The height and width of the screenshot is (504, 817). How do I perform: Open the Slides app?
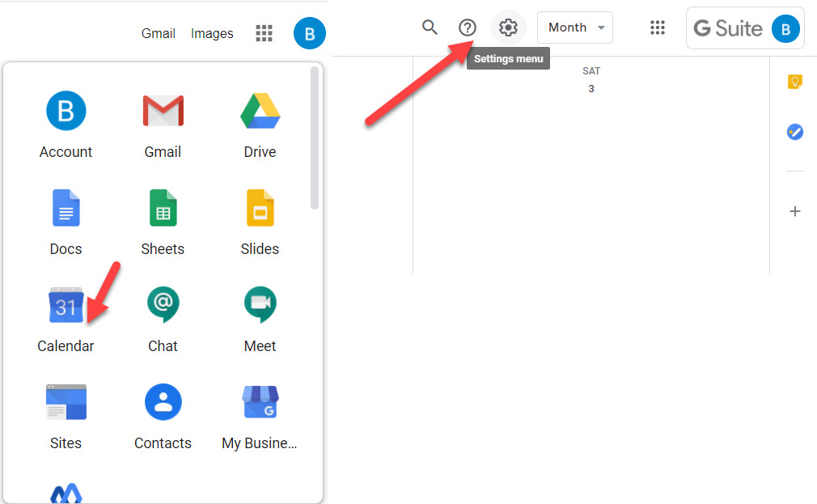point(260,208)
